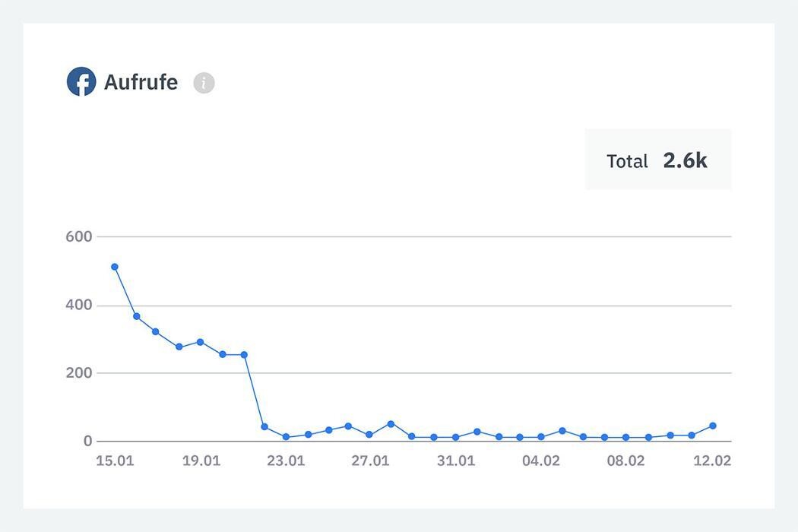Screen dimensions: 798x532
Task: Click the 400 y-axis label
Action: pyautogui.click(x=78, y=305)
